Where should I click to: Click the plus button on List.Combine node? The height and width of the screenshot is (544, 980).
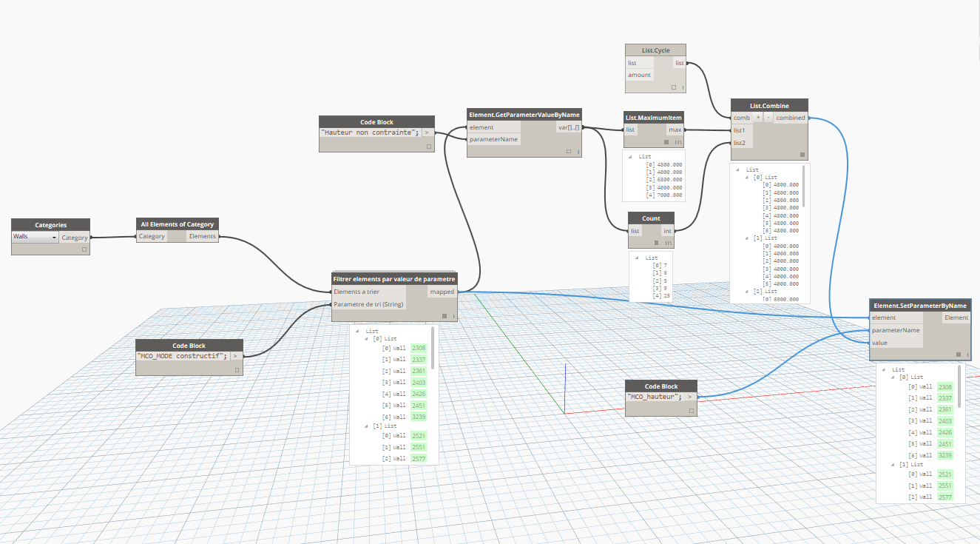(x=758, y=118)
